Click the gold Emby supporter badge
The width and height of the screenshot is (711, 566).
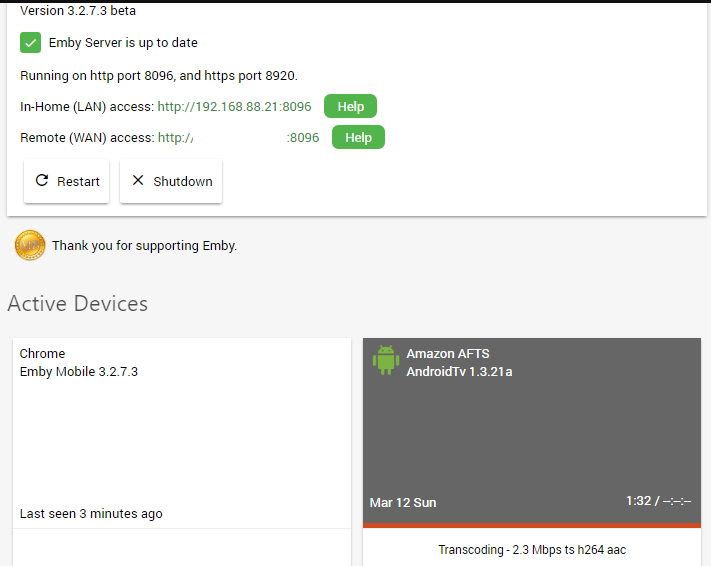(30, 245)
